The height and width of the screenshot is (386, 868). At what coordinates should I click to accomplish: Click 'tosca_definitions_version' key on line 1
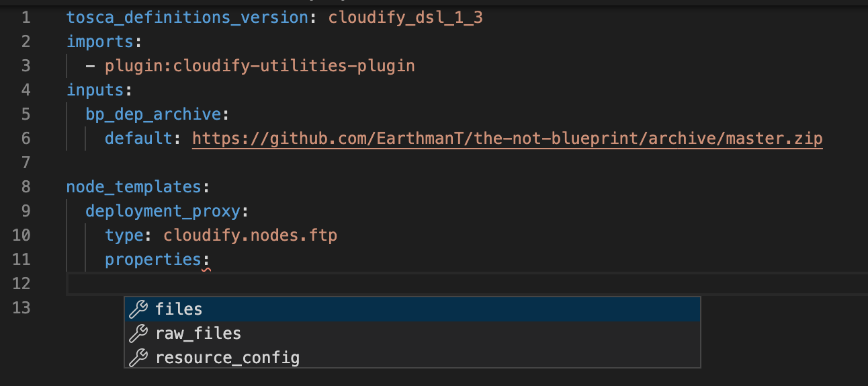pos(187,17)
